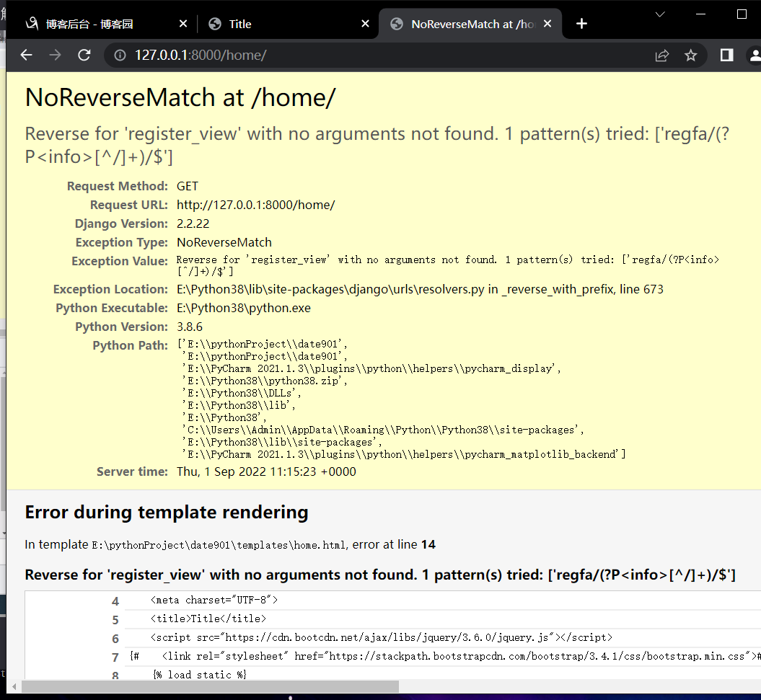Open a new browser tab

581,24
